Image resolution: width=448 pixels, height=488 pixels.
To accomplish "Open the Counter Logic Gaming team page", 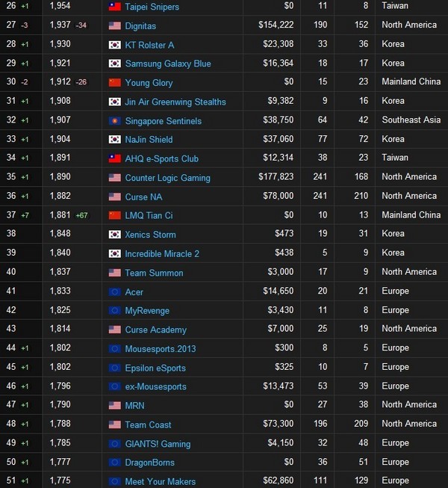I will [x=167, y=178].
